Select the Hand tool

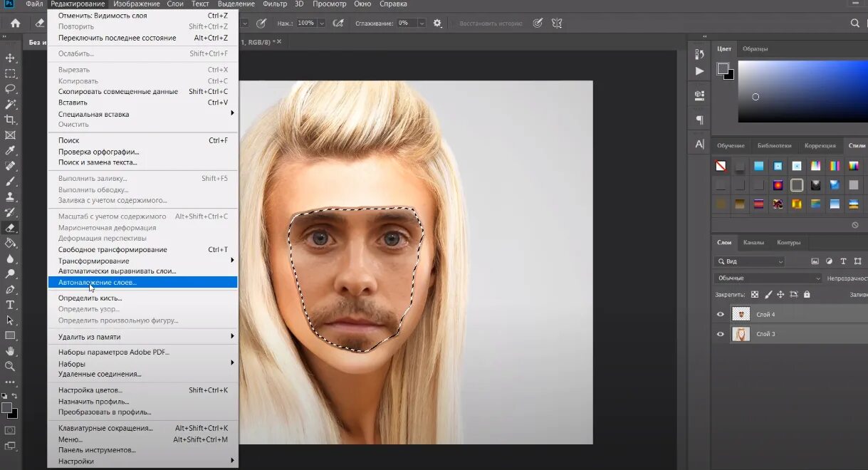10,351
